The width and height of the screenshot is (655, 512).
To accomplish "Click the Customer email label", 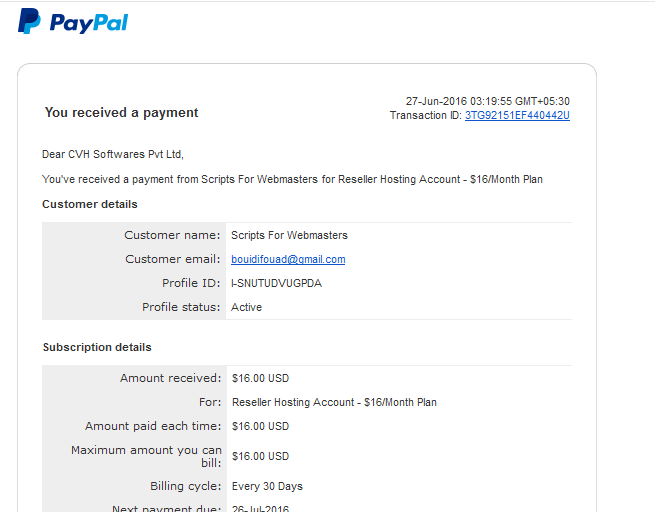I will pos(173,259).
